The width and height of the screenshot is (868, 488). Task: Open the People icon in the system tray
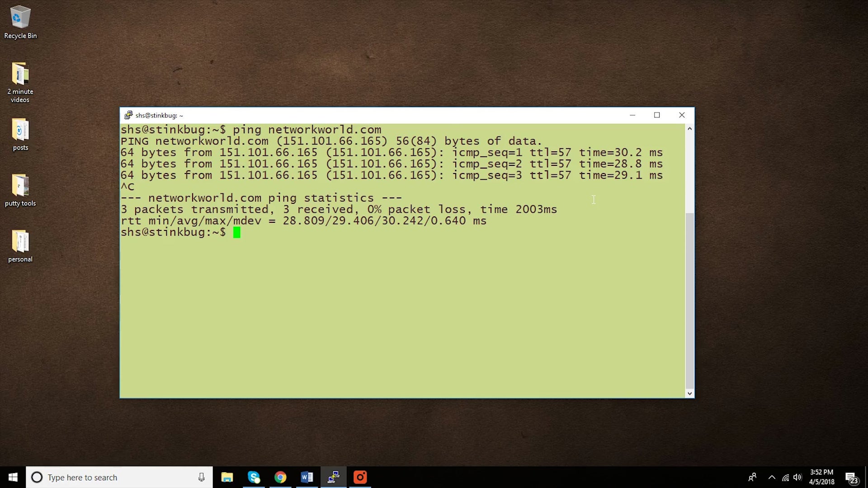[x=752, y=477]
